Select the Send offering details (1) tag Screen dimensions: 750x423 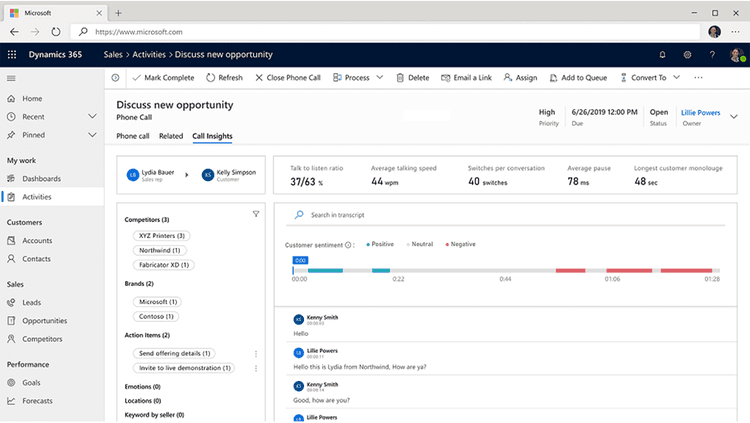pyautogui.click(x=174, y=354)
